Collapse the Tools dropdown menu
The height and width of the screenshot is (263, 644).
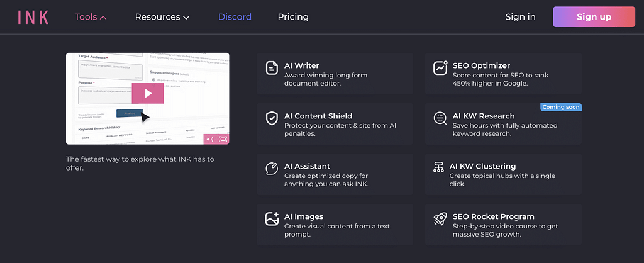tap(91, 17)
